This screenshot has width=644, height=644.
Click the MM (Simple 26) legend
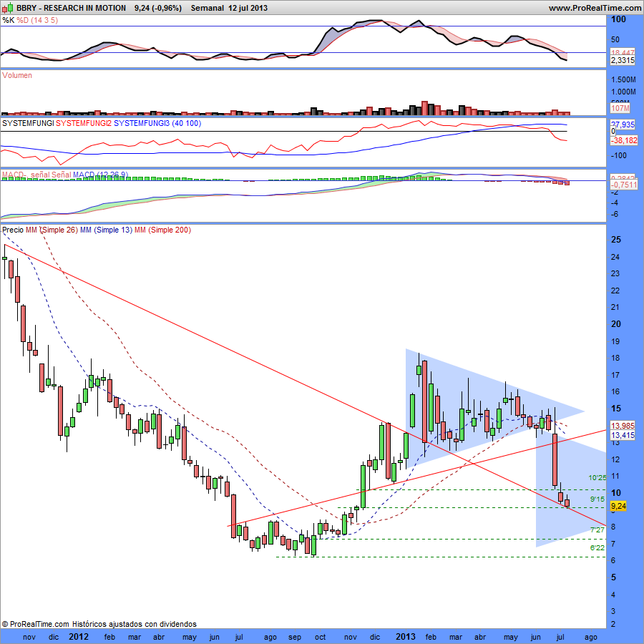pyautogui.click(x=52, y=230)
